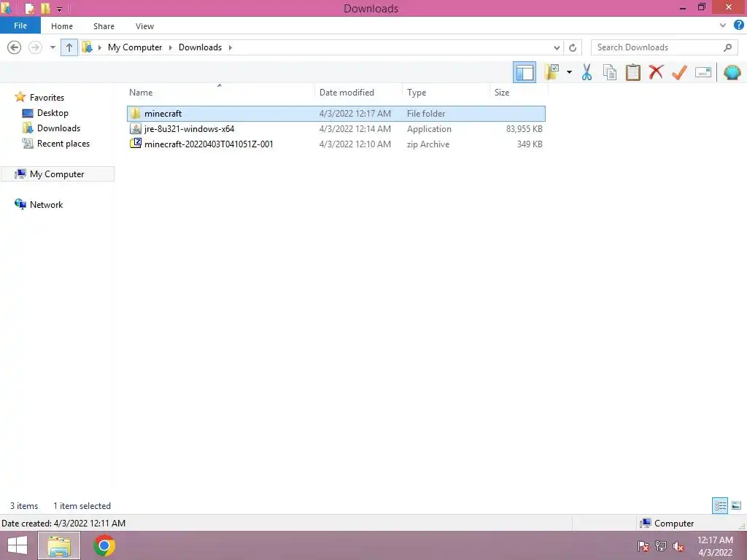The height and width of the screenshot is (560, 747).
Task: Click the teal shell icon in toolbar
Action: (x=732, y=72)
